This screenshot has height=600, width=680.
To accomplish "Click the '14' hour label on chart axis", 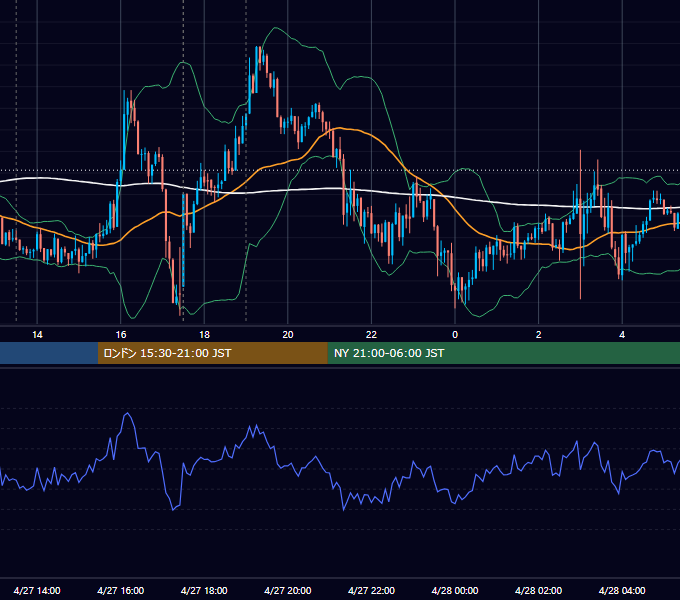I will tap(37, 335).
